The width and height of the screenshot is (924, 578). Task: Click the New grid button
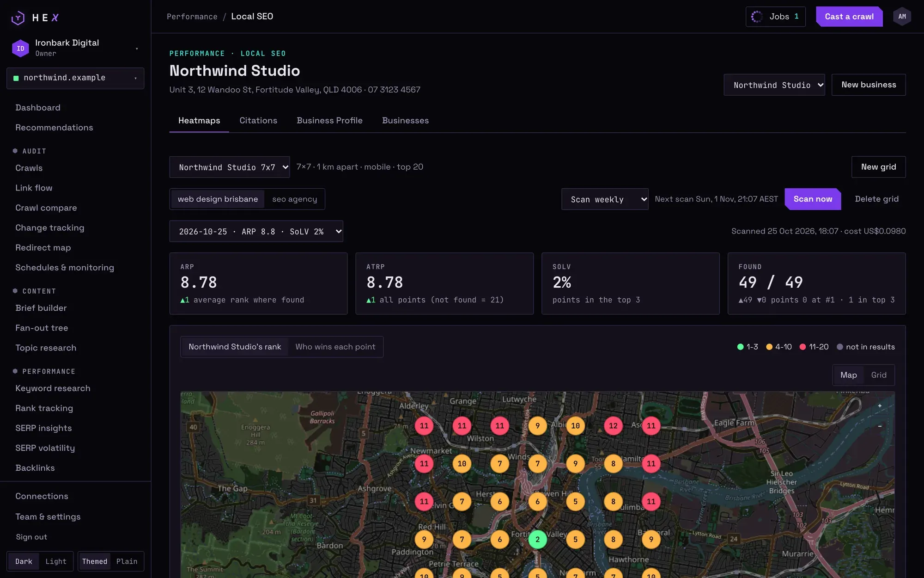click(878, 167)
